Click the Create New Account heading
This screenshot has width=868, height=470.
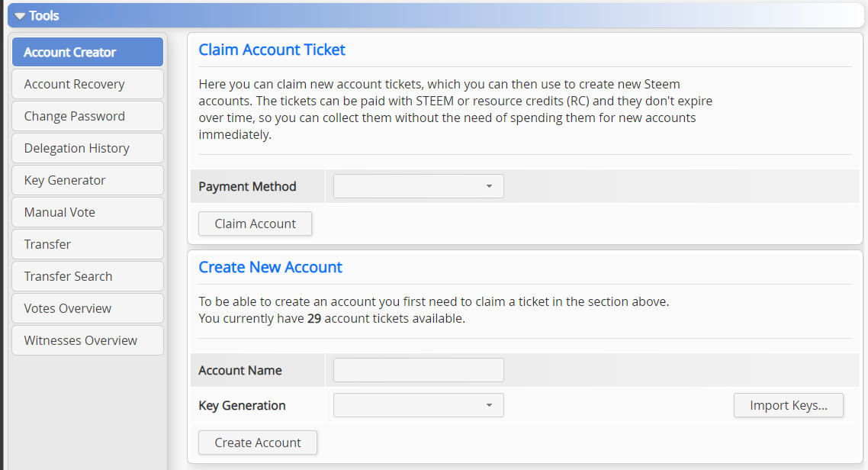click(270, 267)
